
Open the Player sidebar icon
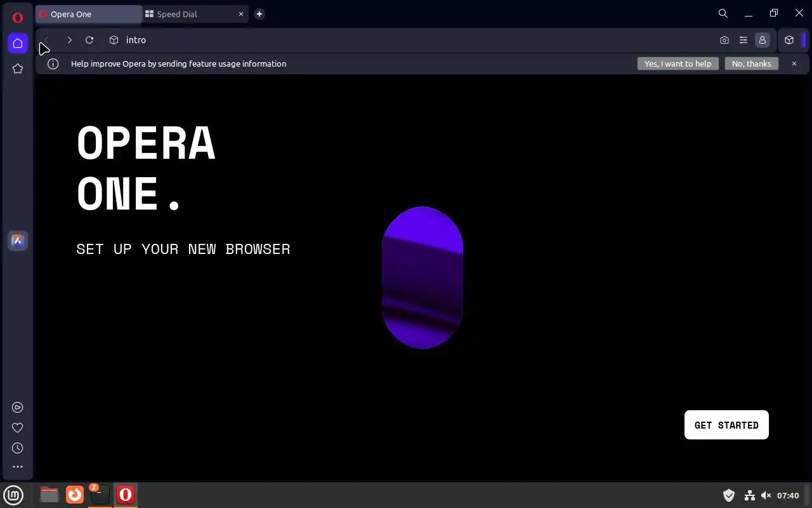18,408
